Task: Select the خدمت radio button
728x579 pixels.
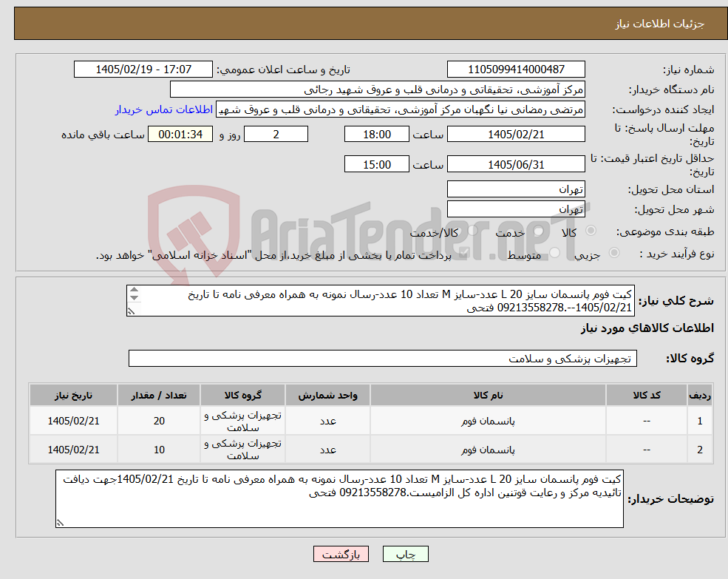Action: tap(538, 231)
